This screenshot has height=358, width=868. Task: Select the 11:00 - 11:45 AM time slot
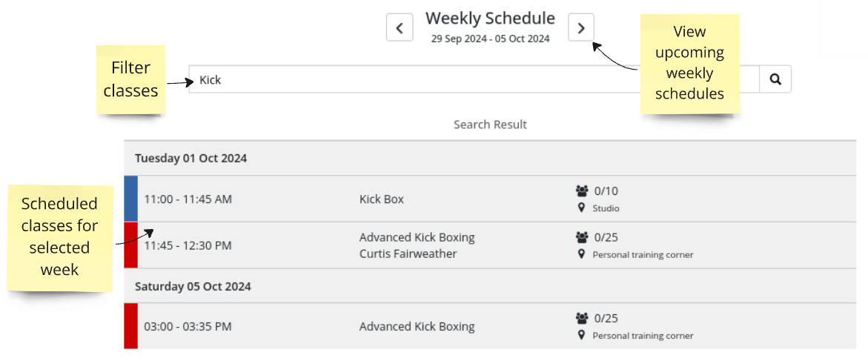tap(188, 199)
